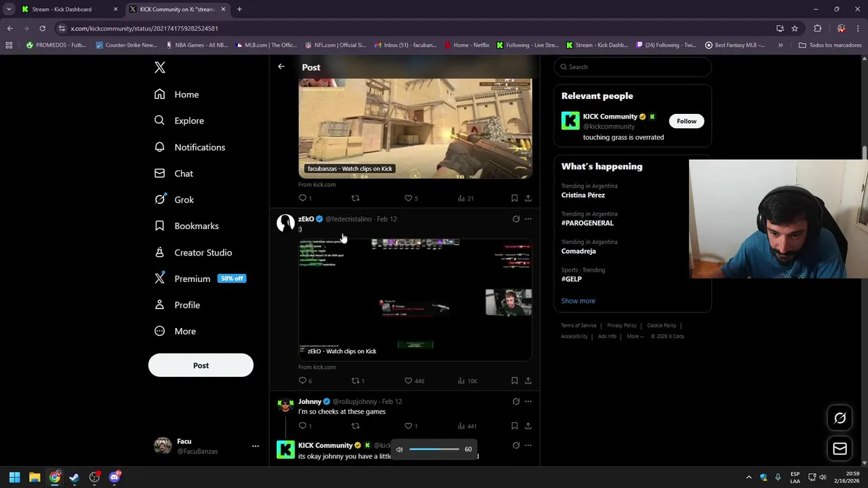Share zEkO's post
The image size is (868, 488).
pyautogui.click(x=528, y=381)
